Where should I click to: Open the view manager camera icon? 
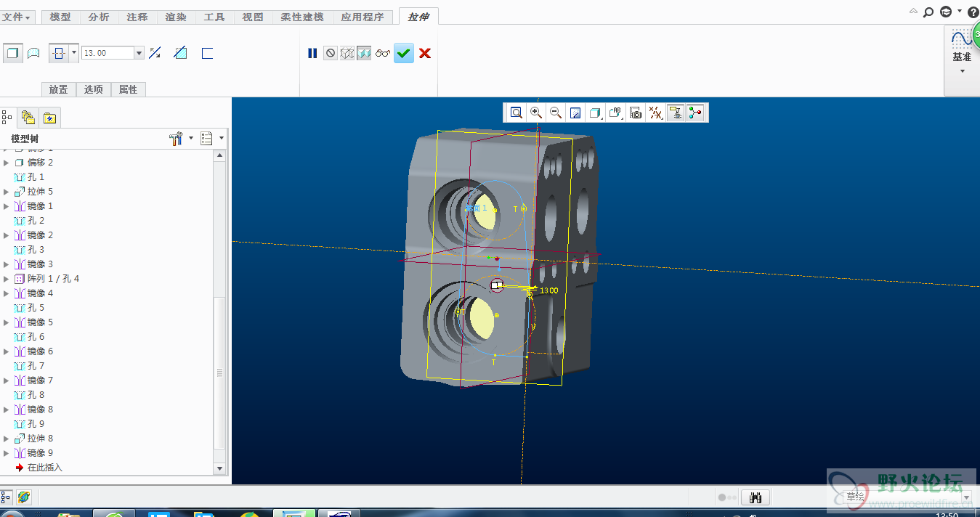coord(636,113)
